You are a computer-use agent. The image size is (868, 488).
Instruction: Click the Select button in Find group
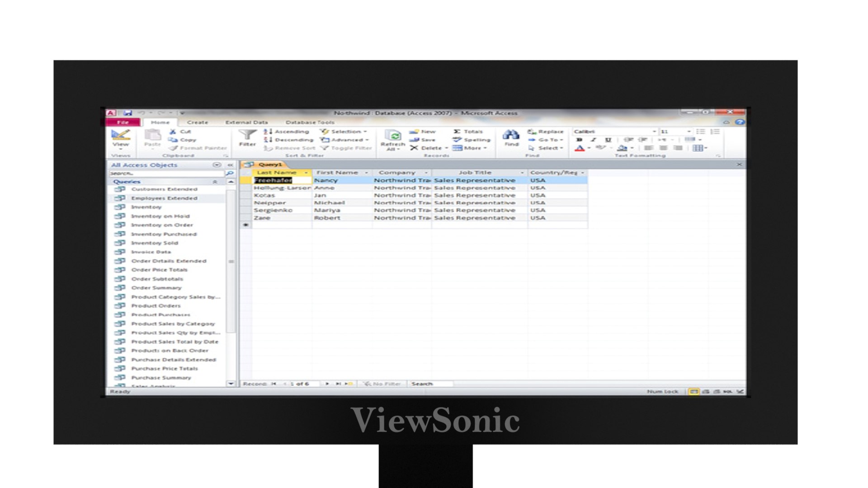546,148
